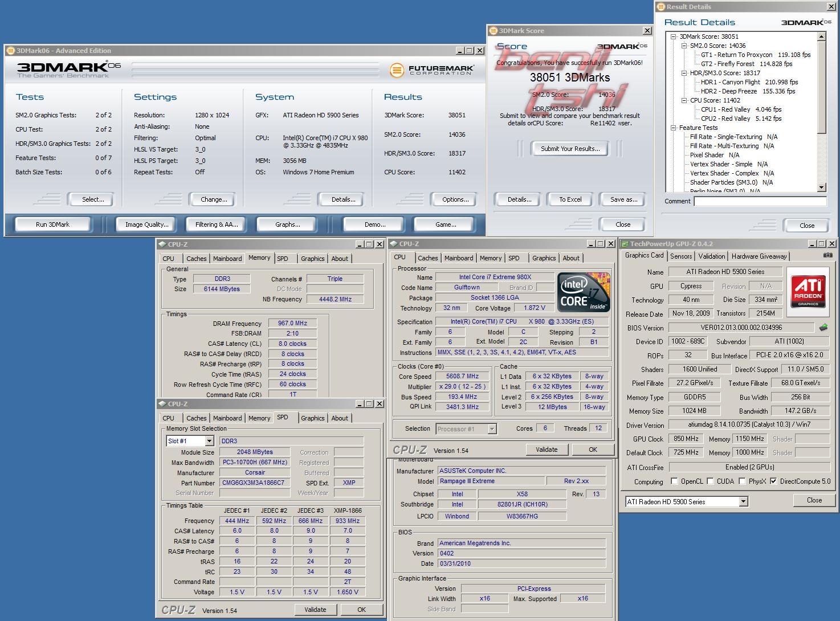Click the Options button under Results
The width and height of the screenshot is (840, 621).
[x=455, y=199]
